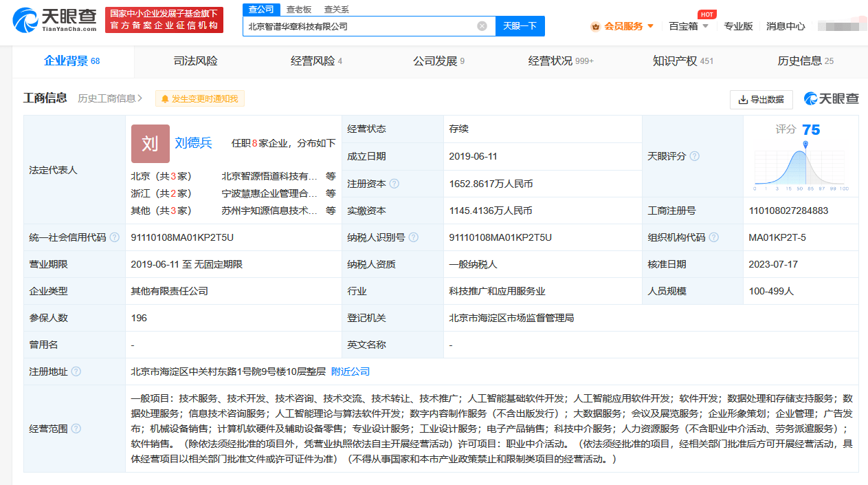Click help icon beside 经营范围

pyautogui.click(x=76, y=429)
